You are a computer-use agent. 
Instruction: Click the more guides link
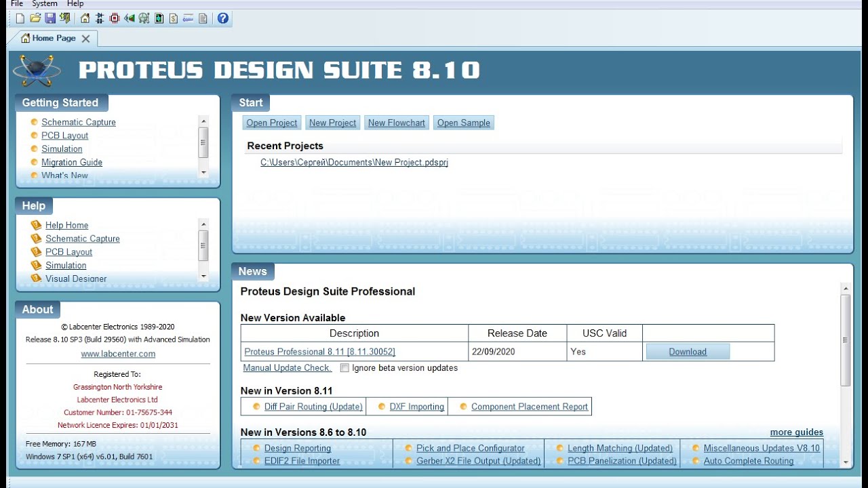click(797, 432)
